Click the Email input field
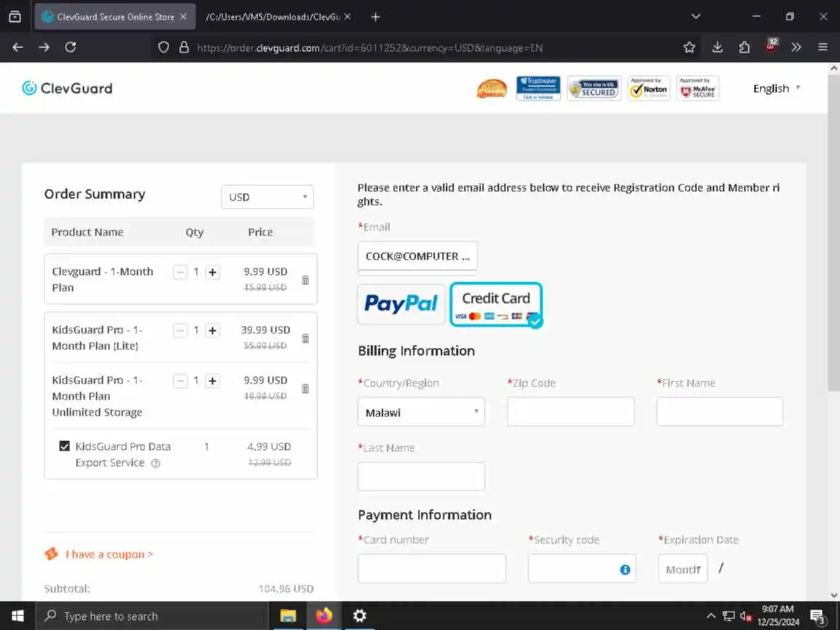Viewport: 840px width, 630px height. [417, 256]
